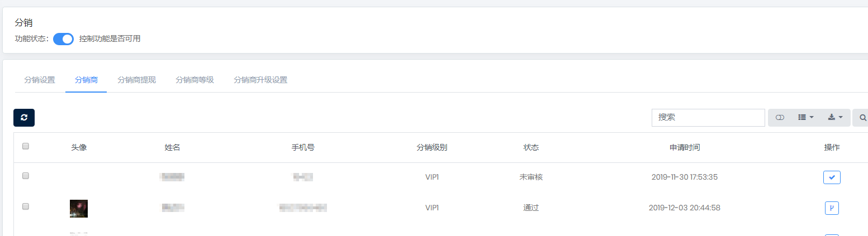Go to the 分销商升级设置 tab
Image resolution: width=868 pixels, height=236 pixels.
point(260,80)
